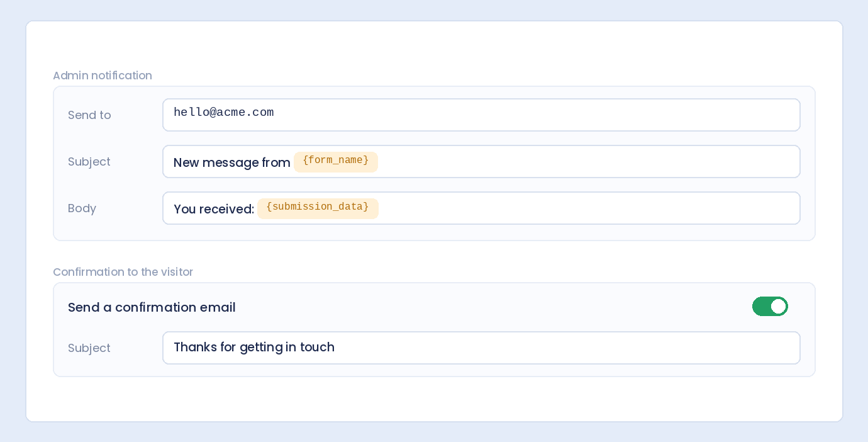Select the {form_name} variable tag

pos(336,161)
